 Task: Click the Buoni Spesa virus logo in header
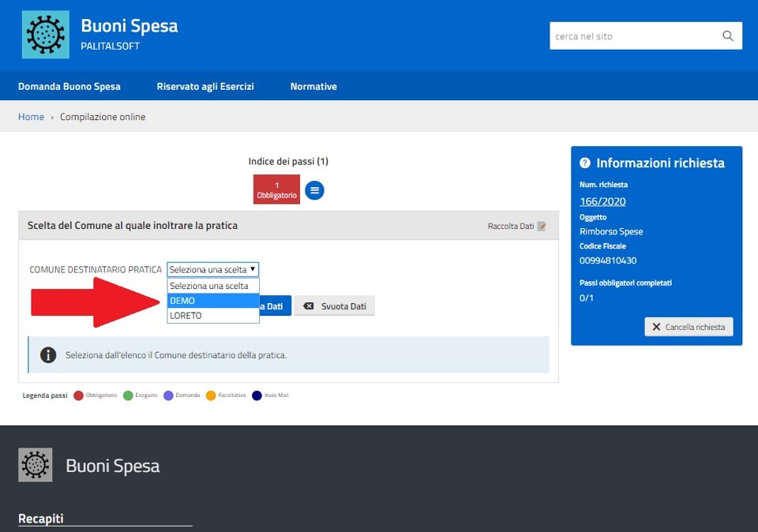tap(45, 35)
